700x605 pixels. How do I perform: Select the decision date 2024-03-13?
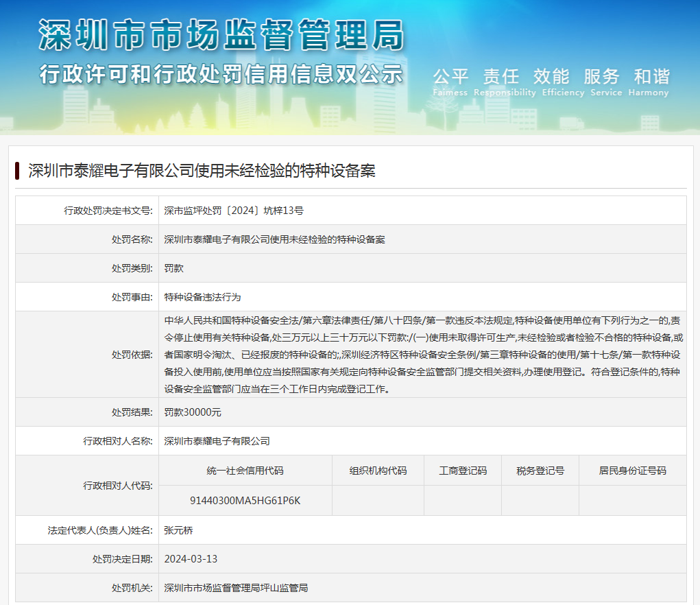[191, 559]
